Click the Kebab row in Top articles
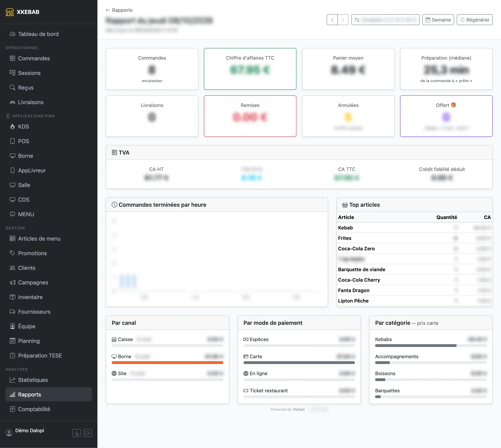Viewport: 501px width, 448px height. (x=414, y=228)
